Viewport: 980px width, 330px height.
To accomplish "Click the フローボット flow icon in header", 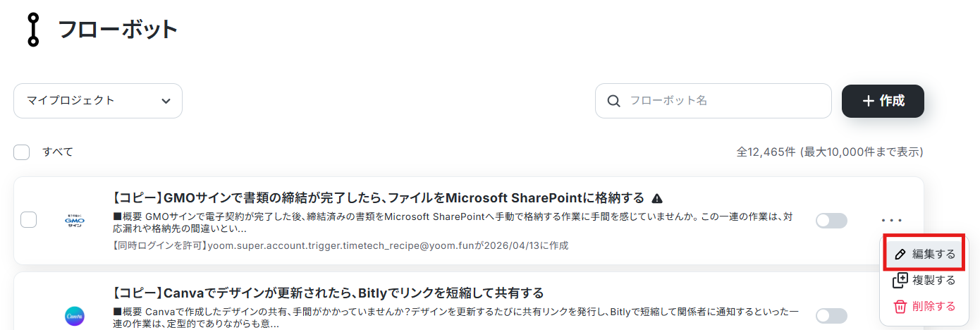I will coord(33,30).
